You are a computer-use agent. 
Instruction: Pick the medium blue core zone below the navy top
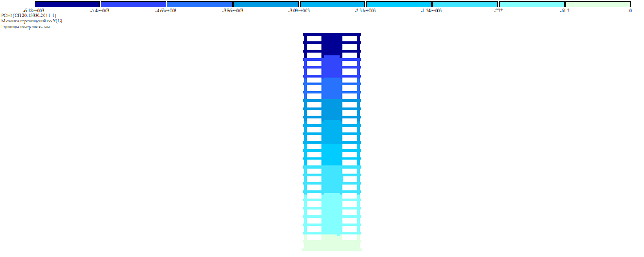pyautogui.click(x=332, y=67)
